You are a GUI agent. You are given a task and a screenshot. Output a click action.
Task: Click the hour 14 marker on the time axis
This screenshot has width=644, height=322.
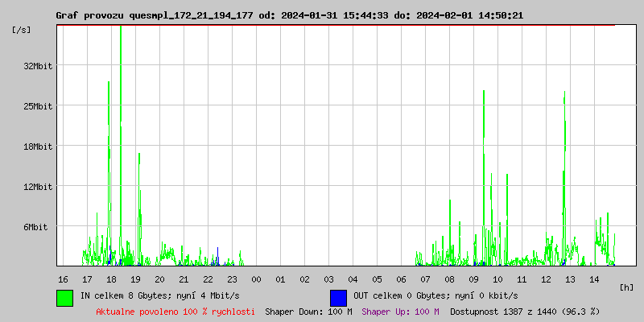click(x=594, y=279)
